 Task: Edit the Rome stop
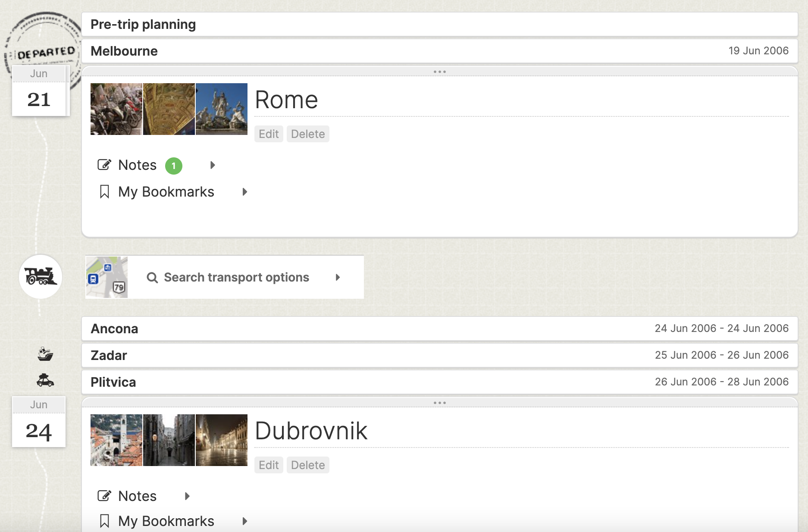coord(268,134)
